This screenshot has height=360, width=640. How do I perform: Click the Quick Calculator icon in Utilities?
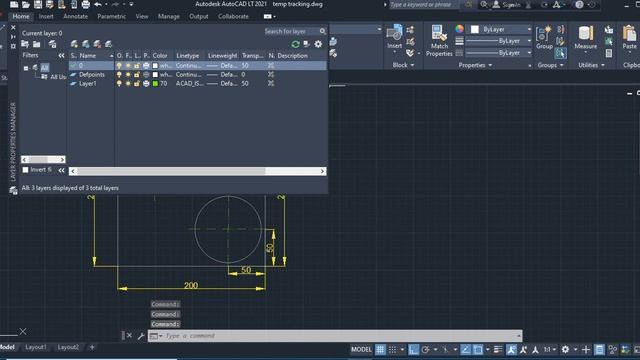[609, 53]
